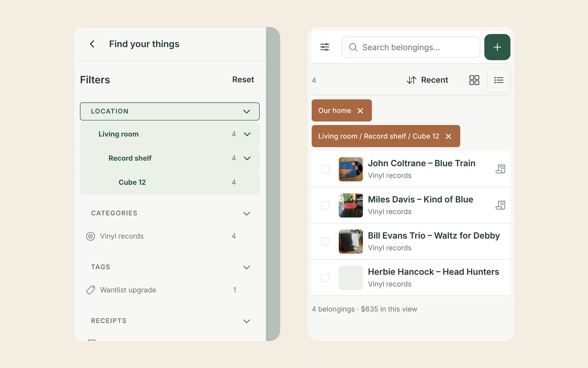Open John Coltrane – Blue Train item

tap(422, 163)
